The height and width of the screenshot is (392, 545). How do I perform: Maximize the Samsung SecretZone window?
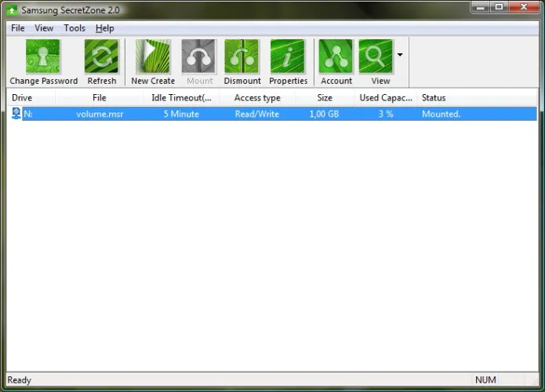coord(499,7)
